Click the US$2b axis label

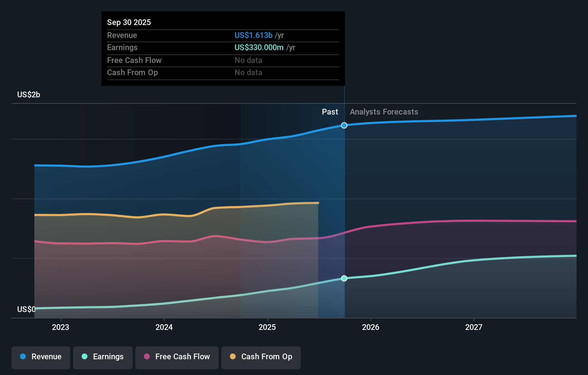pyautogui.click(x=29, y=94)
